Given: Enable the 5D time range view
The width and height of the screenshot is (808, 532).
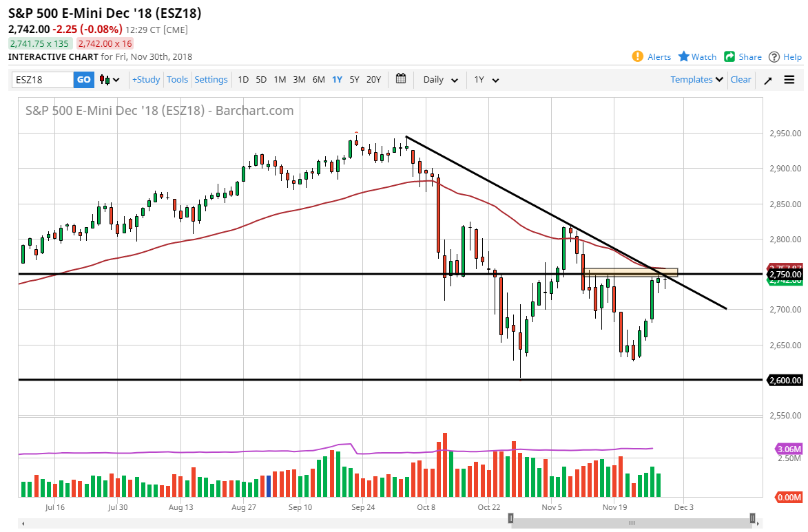Looking at the screenshot, I should pos(261,80).
